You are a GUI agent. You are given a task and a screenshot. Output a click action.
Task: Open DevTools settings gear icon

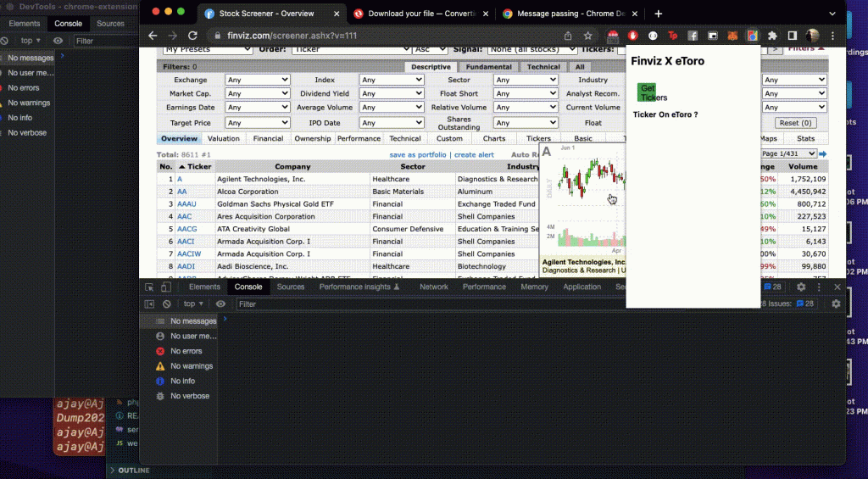point(801,287)
